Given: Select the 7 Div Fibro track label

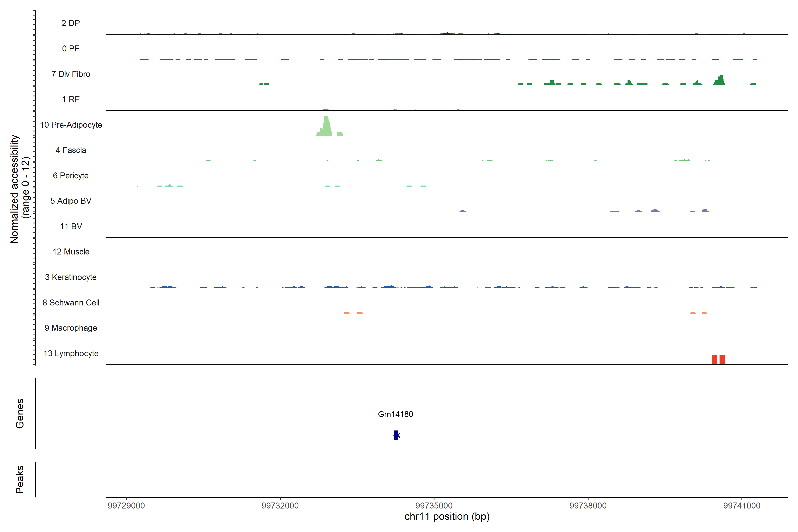Looking at the screenshot, I should 71,74.
